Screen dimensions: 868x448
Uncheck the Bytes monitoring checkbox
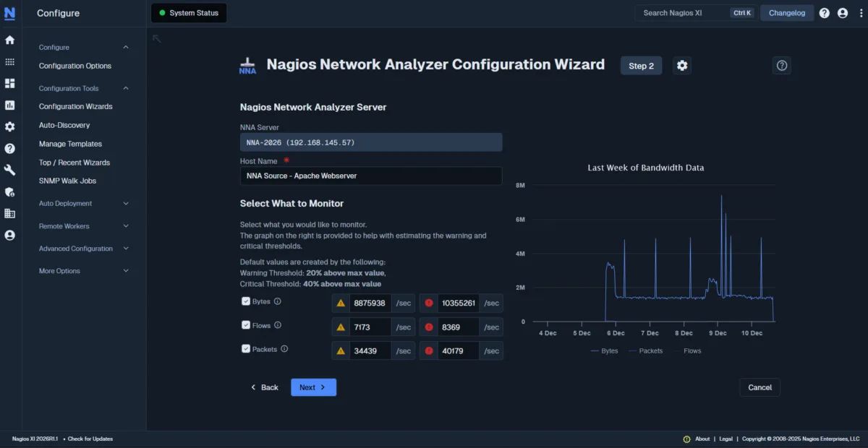(x=246, y=301)
